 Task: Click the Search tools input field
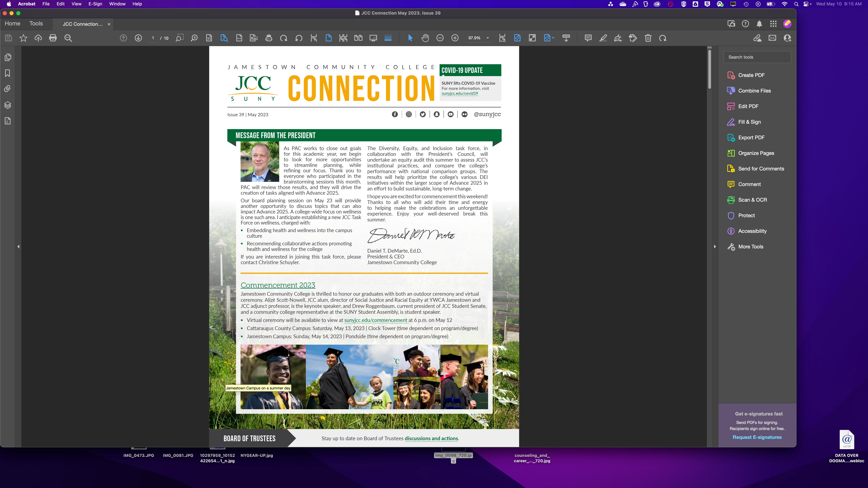757,57
